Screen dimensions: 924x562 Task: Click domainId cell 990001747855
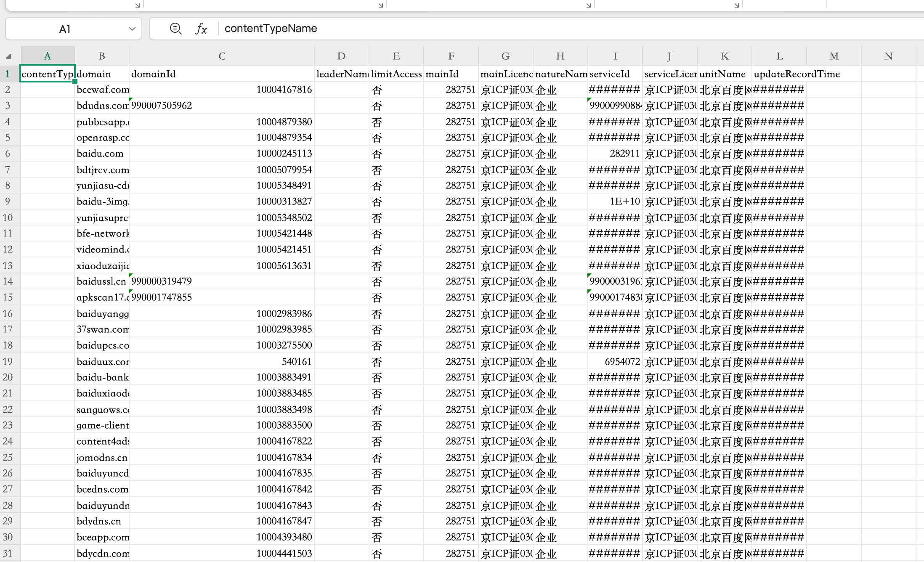pyautogui.click(x=222, y=297)
